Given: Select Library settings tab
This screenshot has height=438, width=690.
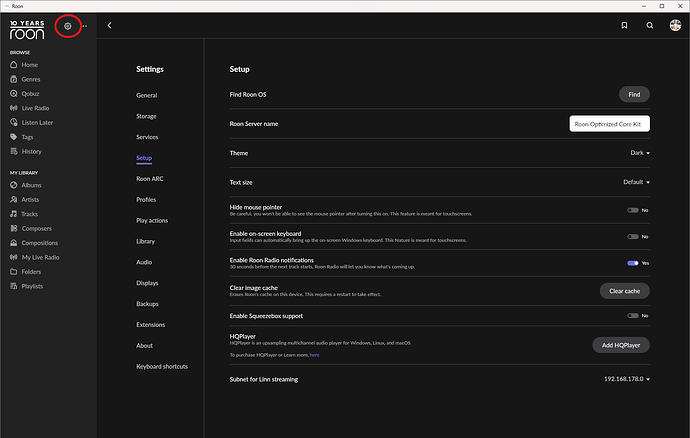Looking at the screenshot, I should click(x=145, y=241).
